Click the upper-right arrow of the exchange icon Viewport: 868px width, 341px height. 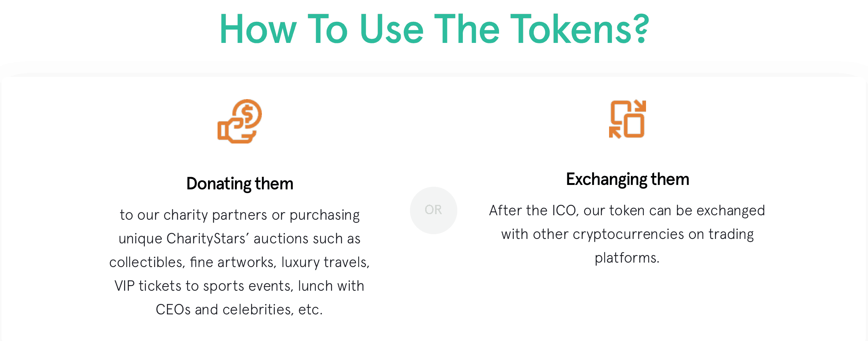coord(640,106)
